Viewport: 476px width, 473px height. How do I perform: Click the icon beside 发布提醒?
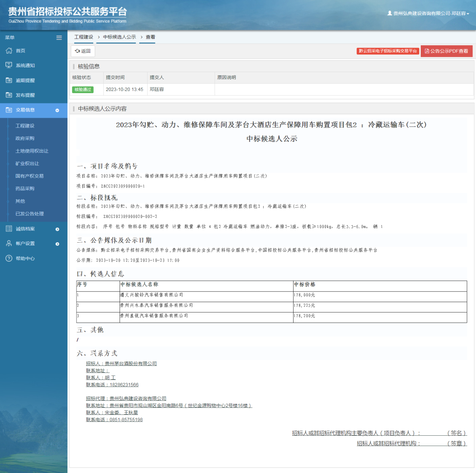click(9, 95)
